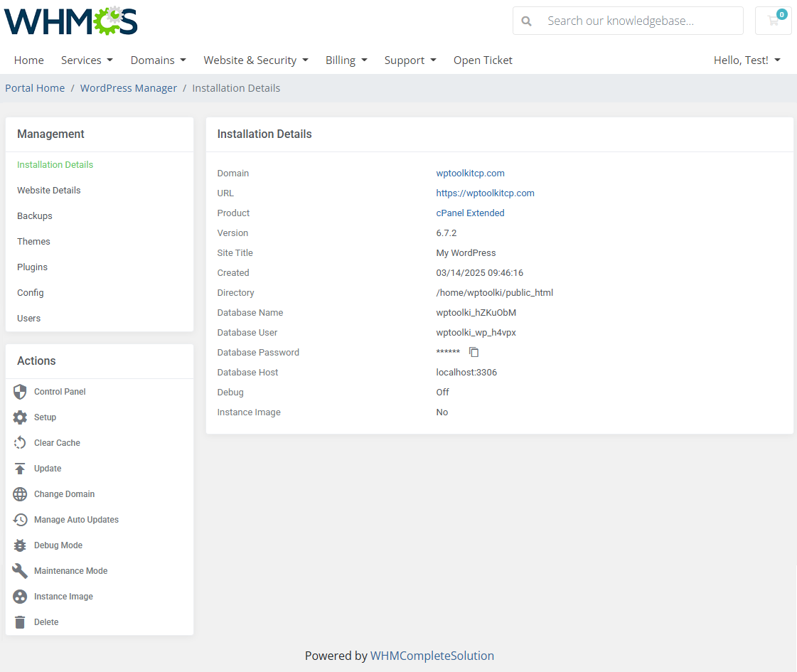Click the Manage Auto Updates clock icon

(x=20, y=520)
